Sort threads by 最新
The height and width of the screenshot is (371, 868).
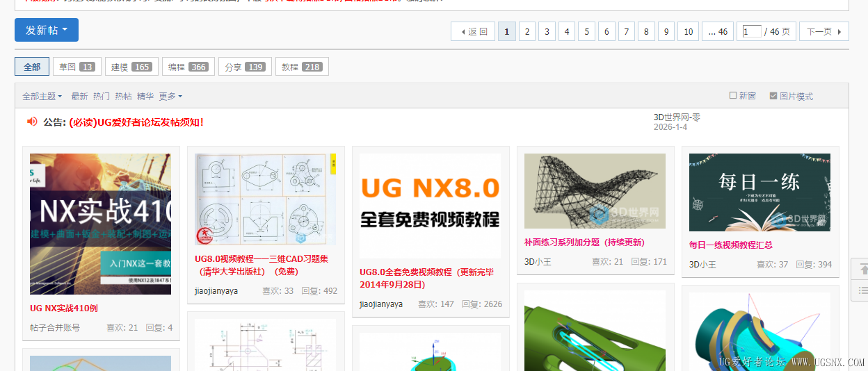pyautogui.click(x=79, y=96)
